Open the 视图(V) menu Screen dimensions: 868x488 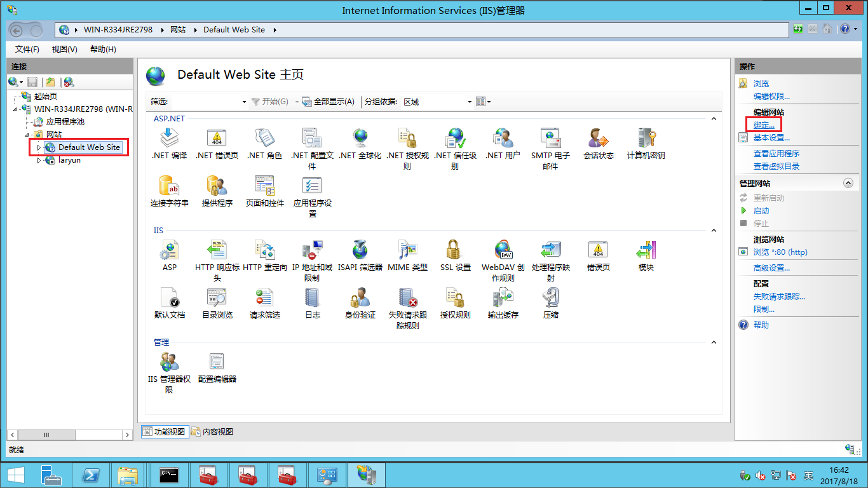pos(64,50)
